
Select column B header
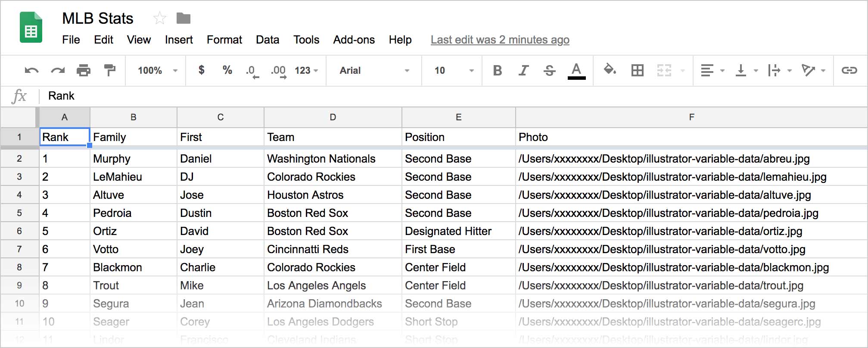[x=134, y=117]
